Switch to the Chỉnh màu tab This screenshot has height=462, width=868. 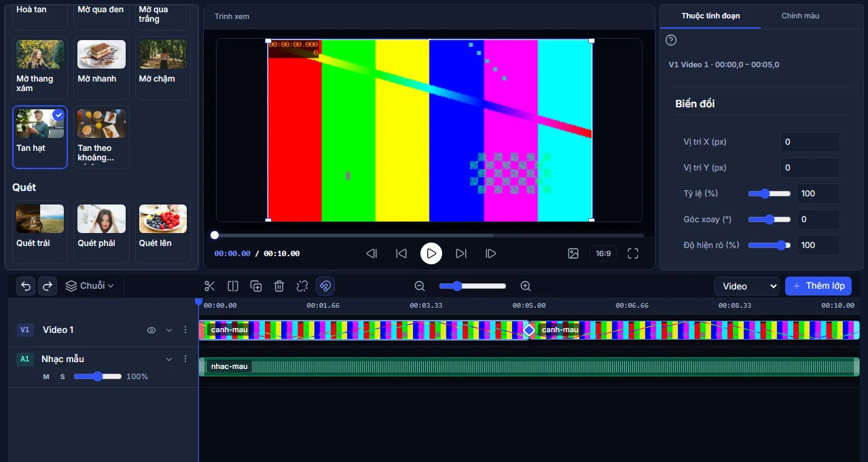(x=800, y=16)
